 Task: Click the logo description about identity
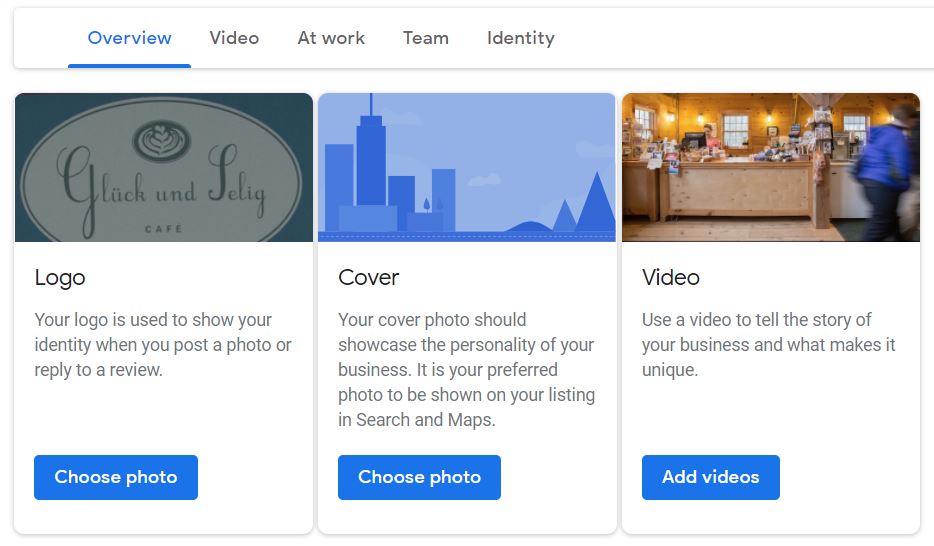(x=163, y=345)
